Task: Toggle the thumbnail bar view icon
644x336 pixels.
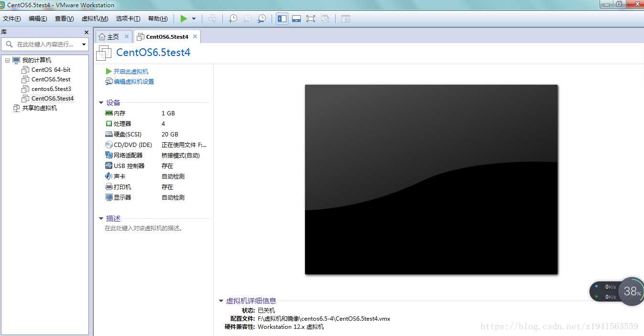Action: [x=296, y=19]
